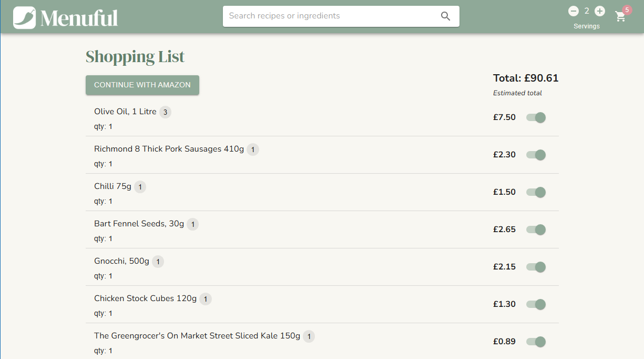Open the Menuful chili logo home link
The height and width of the screenshot is (359, 644).
click(24, 17)
